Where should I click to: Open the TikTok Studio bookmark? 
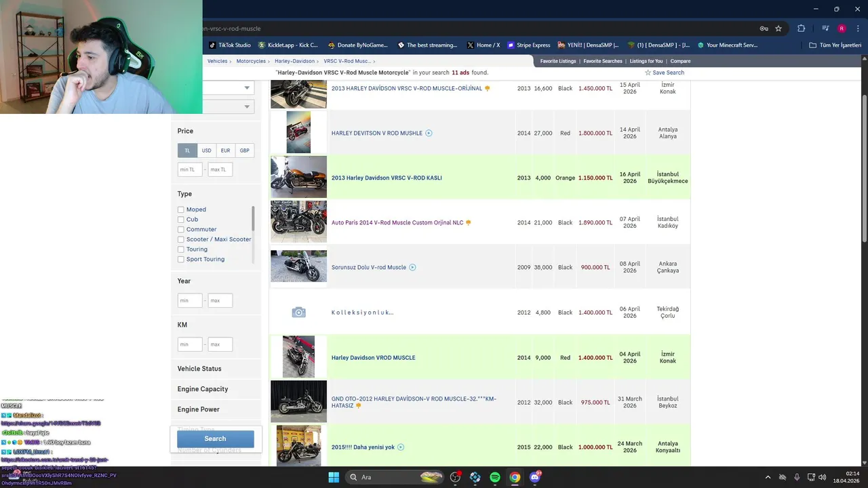click(230, 45)
